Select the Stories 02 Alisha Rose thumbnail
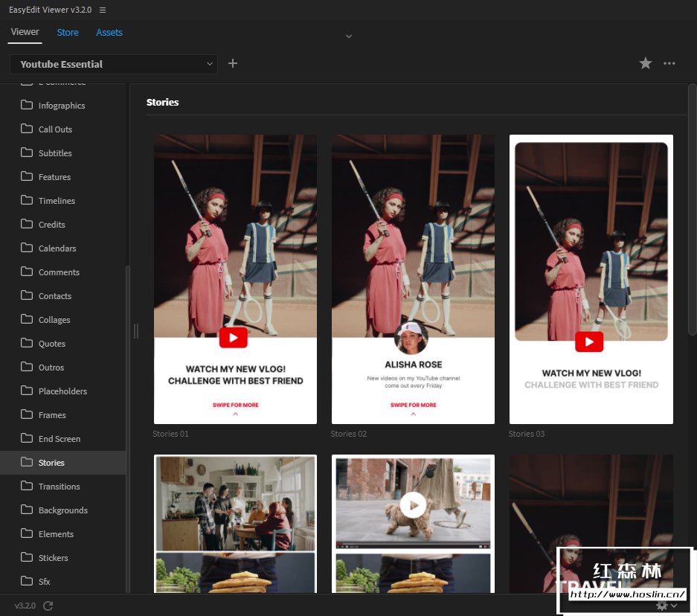697x616 pixels. [413, 279]
